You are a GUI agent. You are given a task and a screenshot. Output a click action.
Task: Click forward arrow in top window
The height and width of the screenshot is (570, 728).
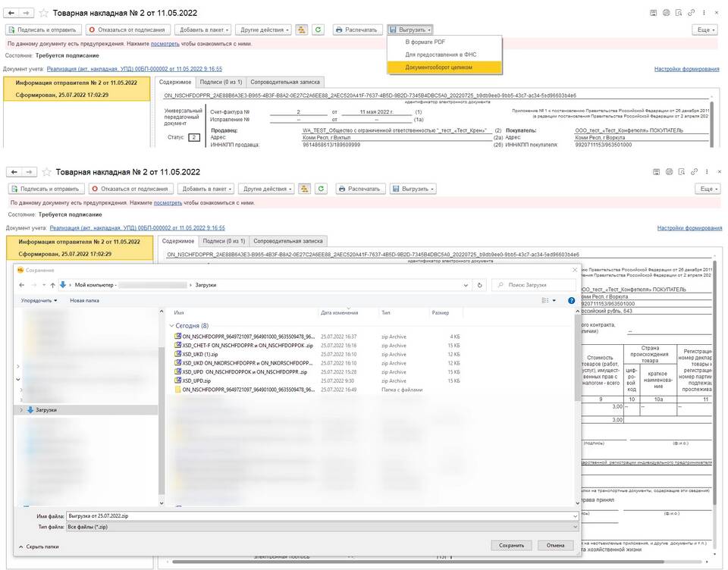click(26, 13)
